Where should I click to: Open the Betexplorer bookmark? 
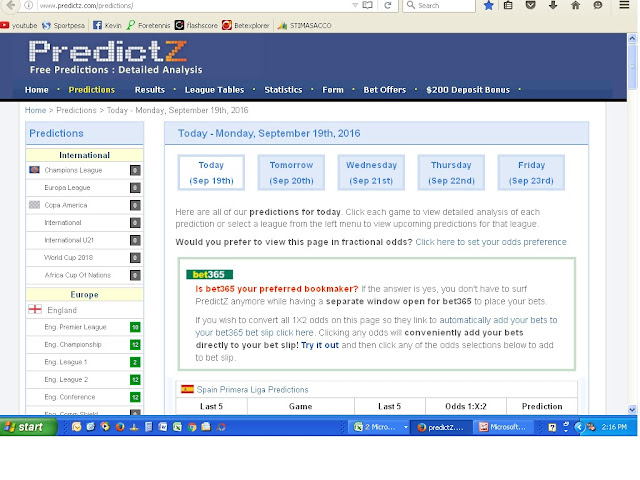[246, 25]
